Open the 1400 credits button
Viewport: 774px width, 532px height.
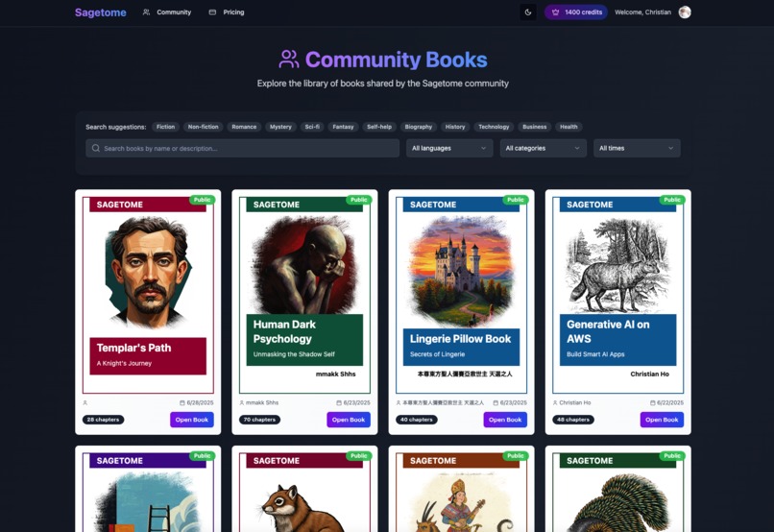(x=576, y=12)
